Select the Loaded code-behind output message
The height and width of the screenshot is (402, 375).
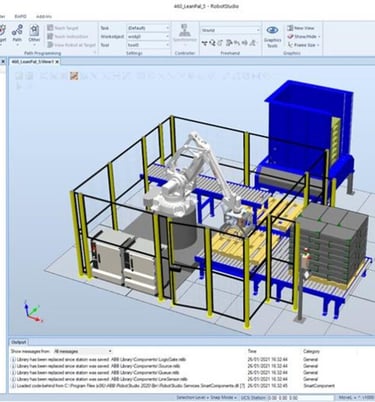click(x=128, y=386)
